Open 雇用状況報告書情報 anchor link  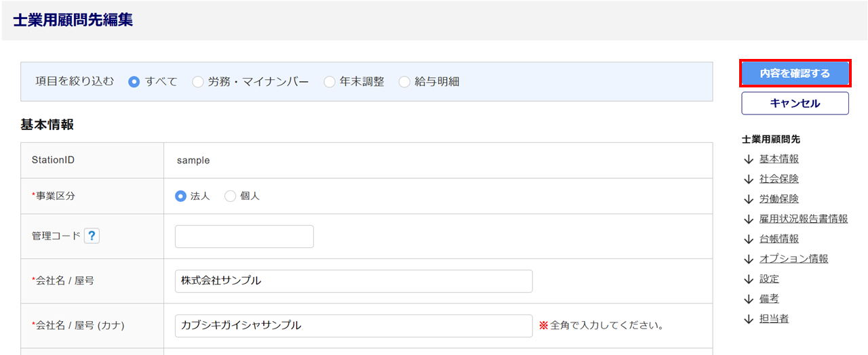pyautogui.click(x=803, y=219)
